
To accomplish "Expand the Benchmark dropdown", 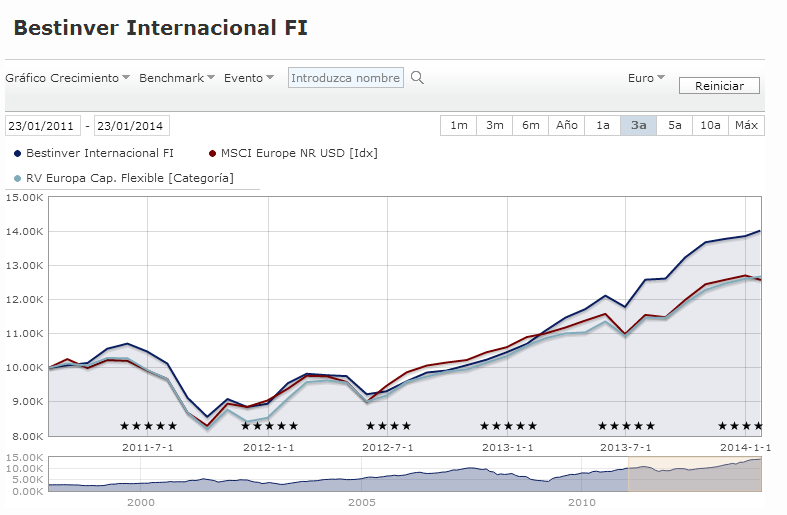I will click(177, 78).
